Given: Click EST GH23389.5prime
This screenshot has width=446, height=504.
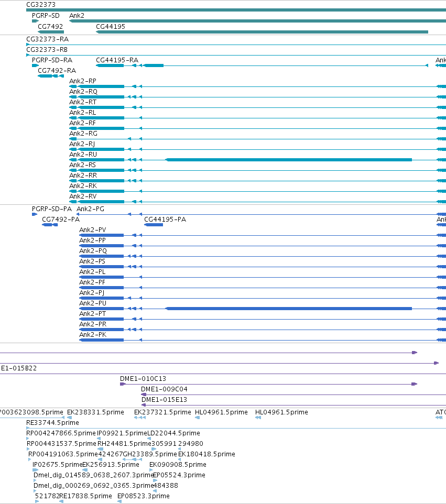Looking at the screenshot, I should (x=150, y=454).
